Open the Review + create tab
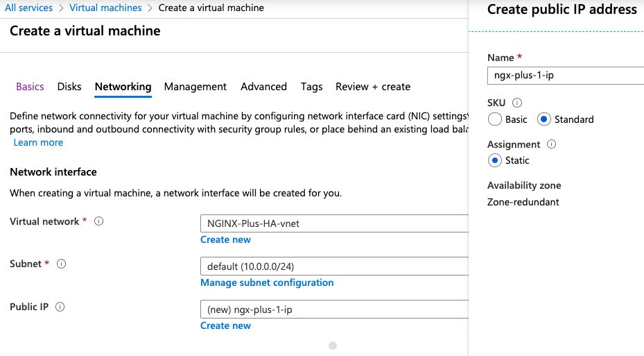The width and height of the screenshot is (644, 356). (373, 87)
